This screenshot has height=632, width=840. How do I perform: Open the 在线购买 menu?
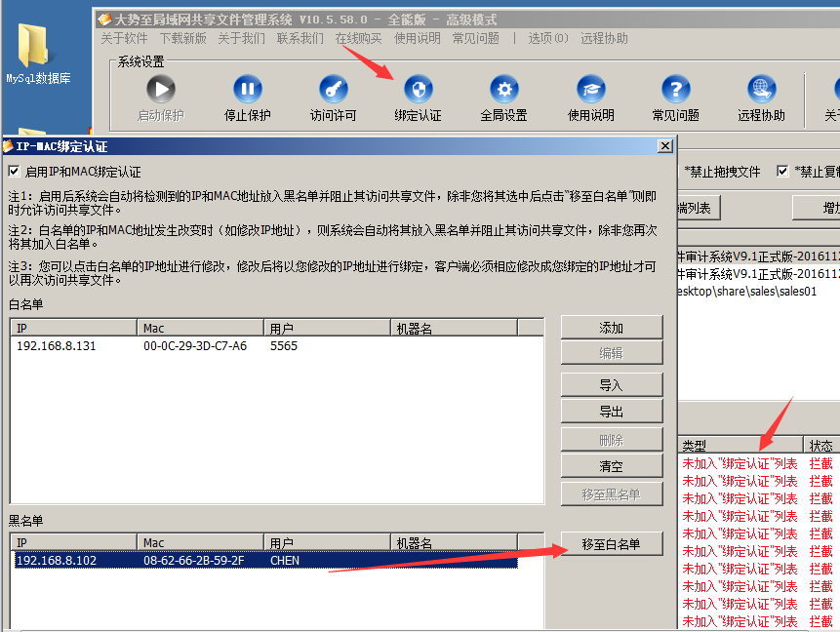click(x=358, y=38)
